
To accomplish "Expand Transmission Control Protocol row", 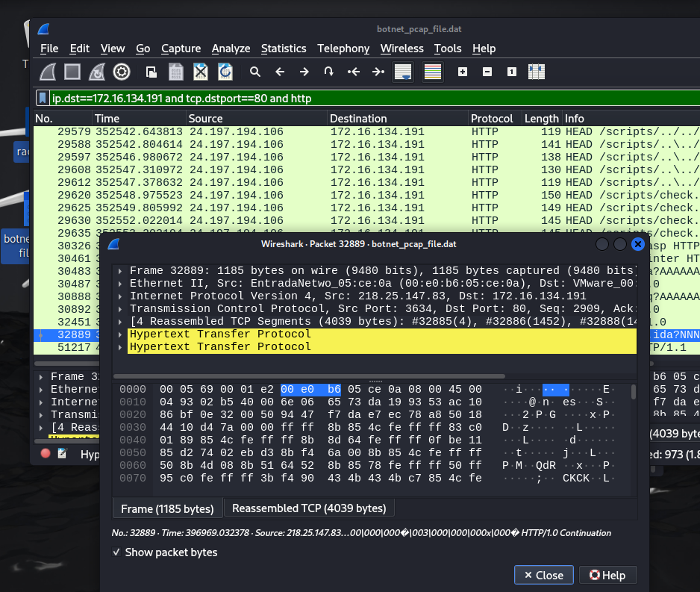I will tap(120, 309).
